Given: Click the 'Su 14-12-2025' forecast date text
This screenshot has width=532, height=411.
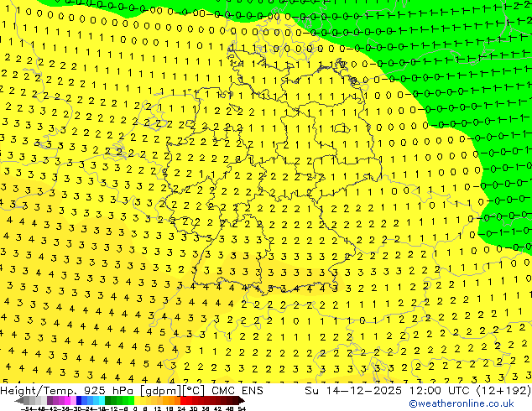Looking at the screenshot, I should pos(353,391).
